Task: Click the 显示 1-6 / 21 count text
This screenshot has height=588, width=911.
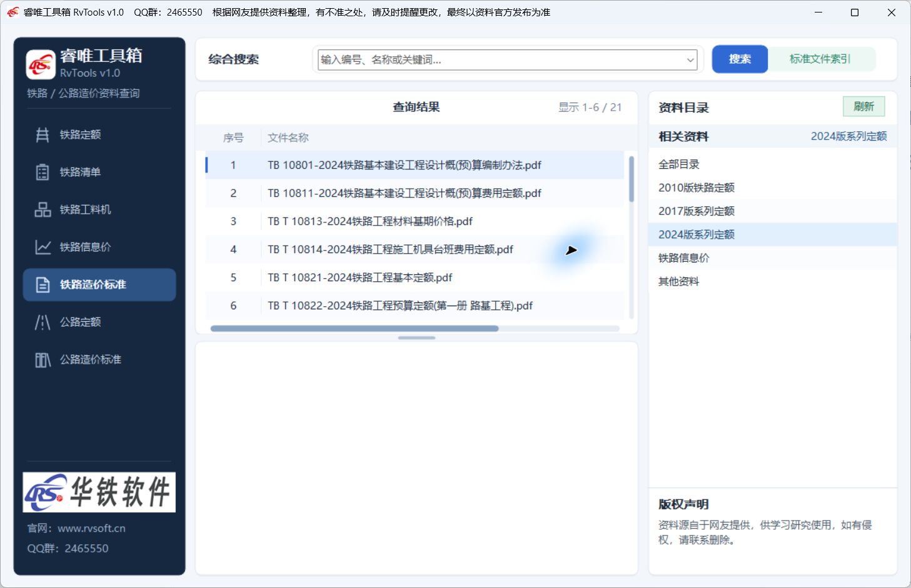Action: [590, 107]
